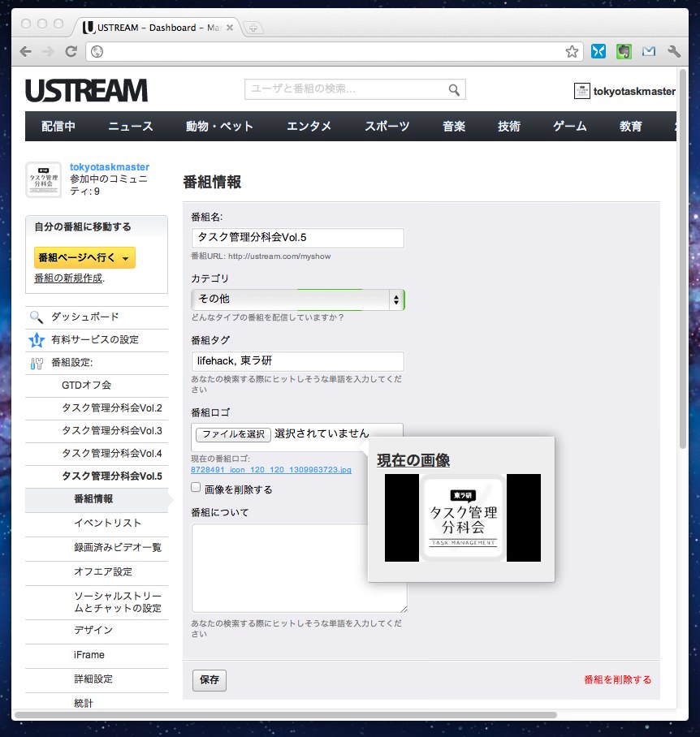Focus the 番組名 text field
Viewport: 700px width, 737px height.
297,238
